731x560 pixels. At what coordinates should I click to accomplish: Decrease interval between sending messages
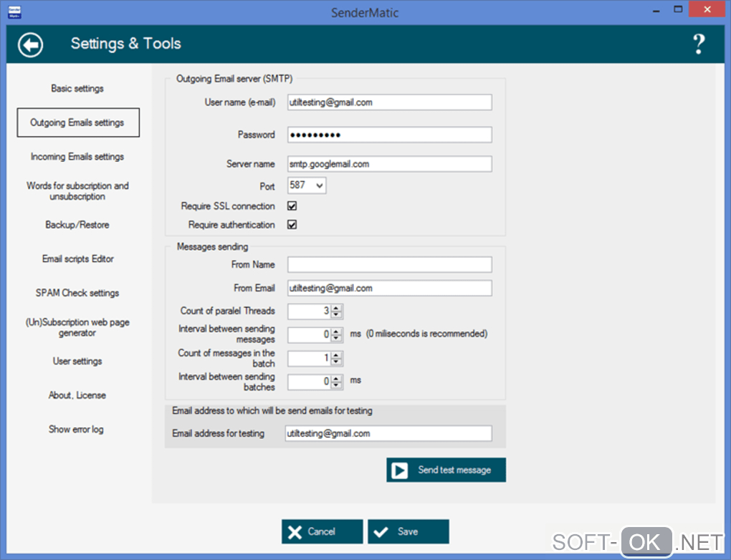pyautogui.click(x=336, y=338)
